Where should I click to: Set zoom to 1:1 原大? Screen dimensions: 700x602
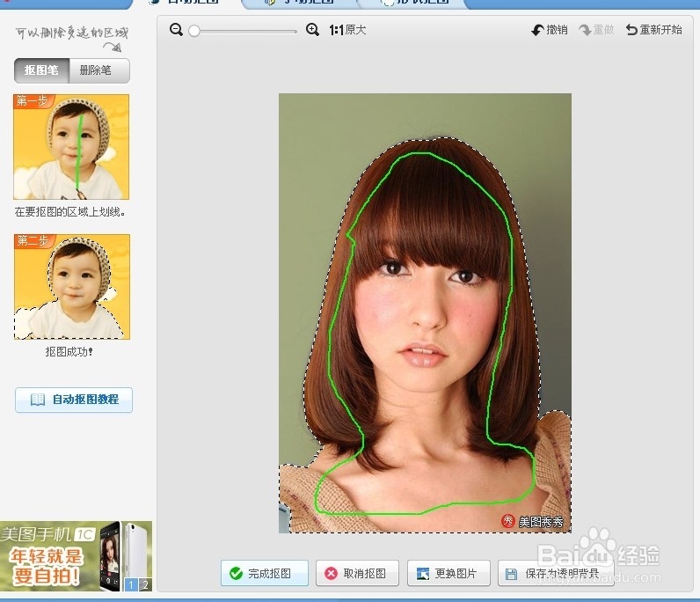tap(347, 30)
